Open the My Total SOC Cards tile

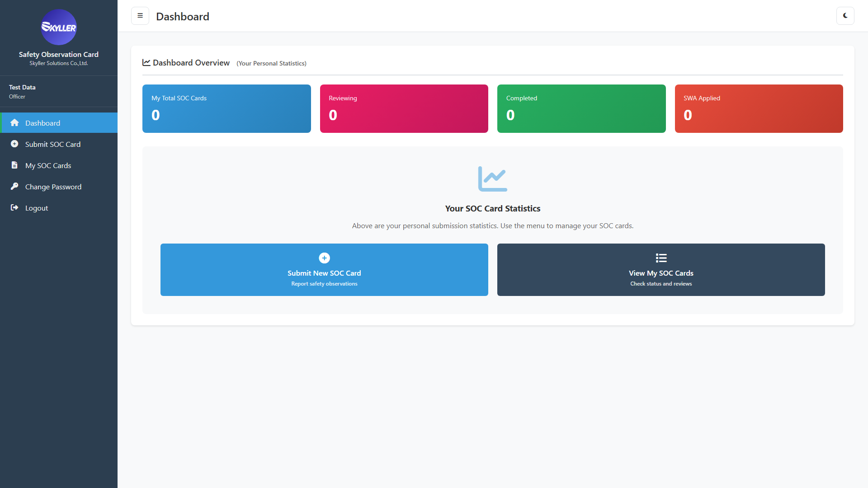(x=226, y=108)
